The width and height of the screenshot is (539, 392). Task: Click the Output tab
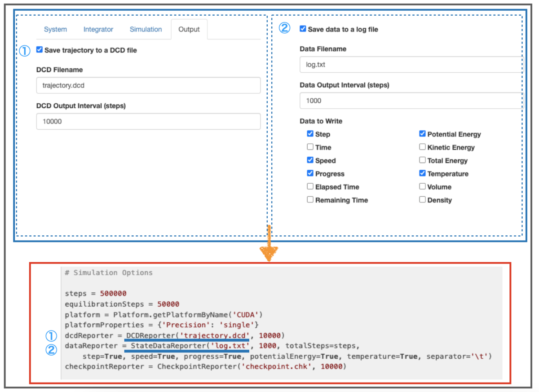tap(189, 30)
